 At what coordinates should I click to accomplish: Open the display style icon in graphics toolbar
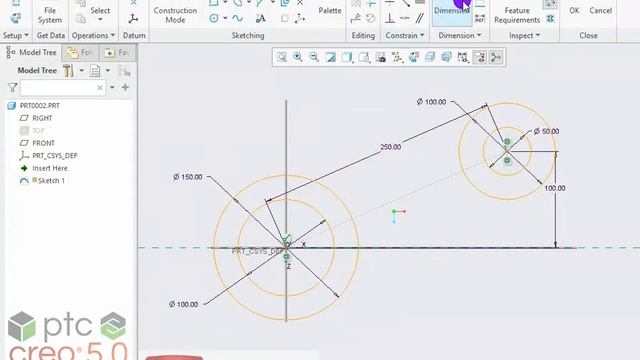(x=347, y=57)
